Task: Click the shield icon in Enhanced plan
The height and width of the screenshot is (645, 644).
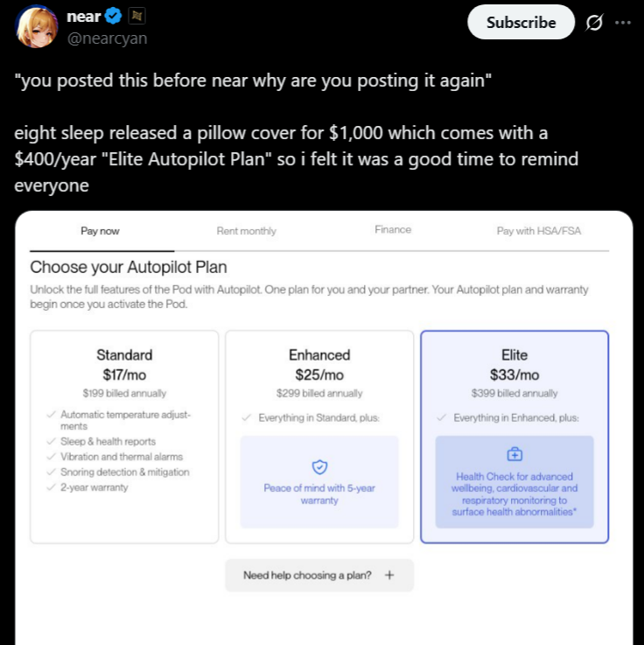Action: coord(319,467)
